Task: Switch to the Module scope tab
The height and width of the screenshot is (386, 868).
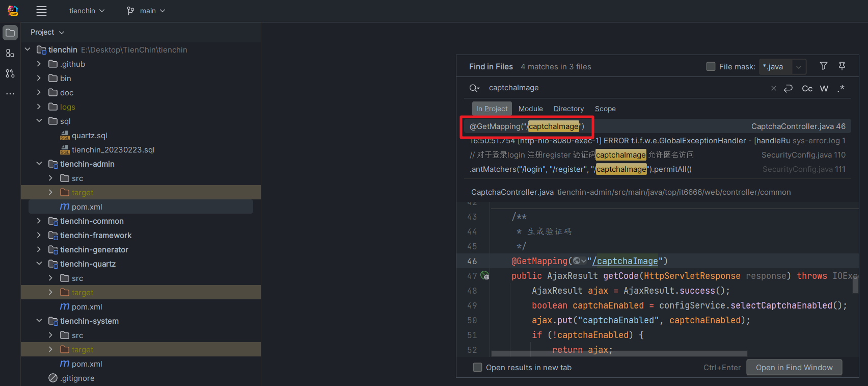Action: coord(530,109)
